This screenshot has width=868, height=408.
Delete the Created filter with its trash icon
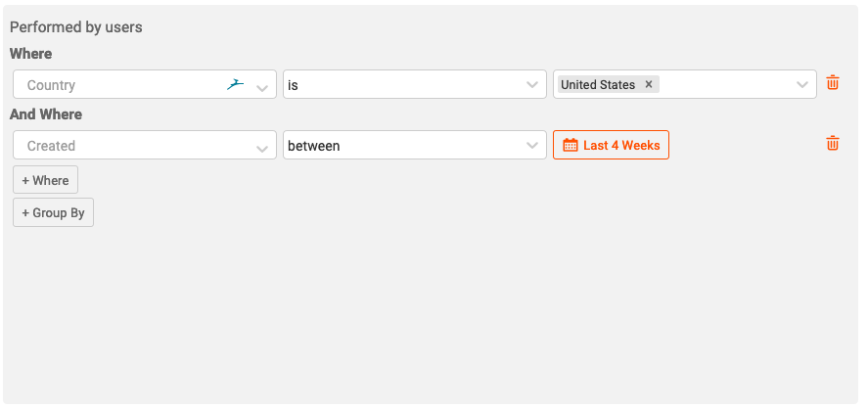click(833, 144)
